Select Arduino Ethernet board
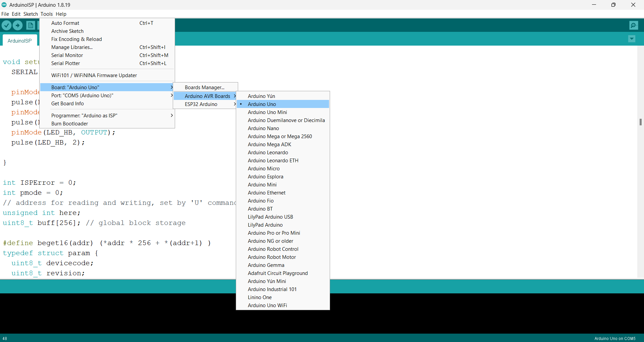The image size is (644, 342). 283,193
